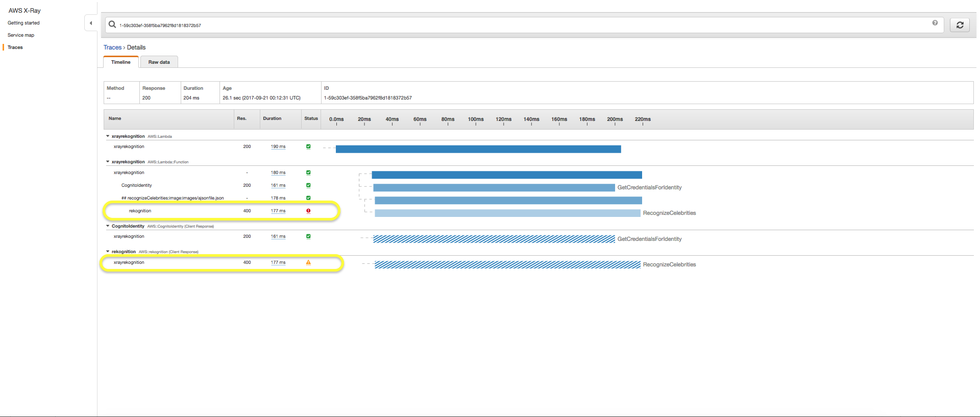Collapse the left navigation sidebar arrow

pyautogui.click(x=91, y=23)
